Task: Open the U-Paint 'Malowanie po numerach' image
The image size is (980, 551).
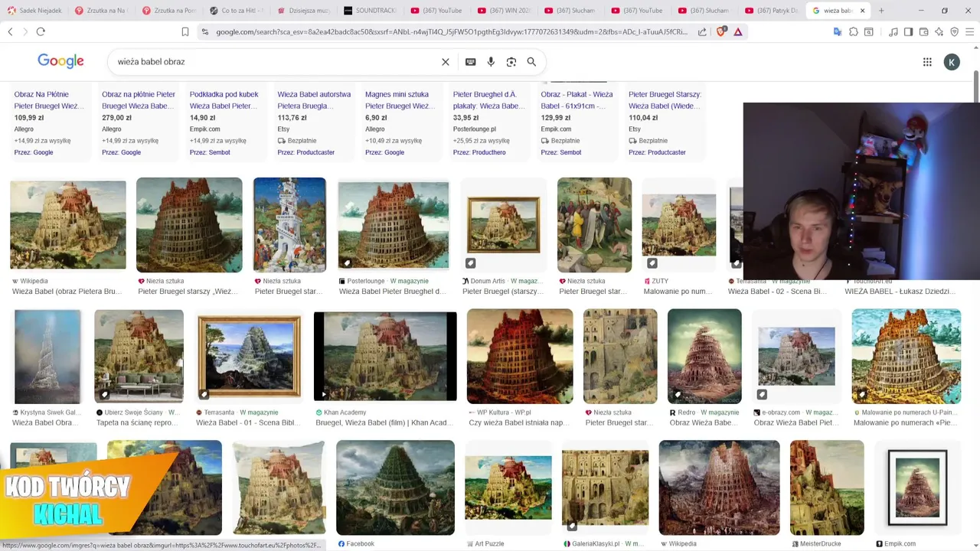Action: point(906,356)
